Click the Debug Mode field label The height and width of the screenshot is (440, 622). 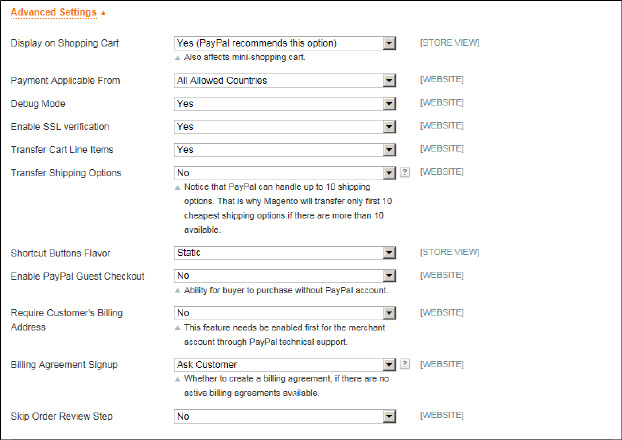(38, 103)
